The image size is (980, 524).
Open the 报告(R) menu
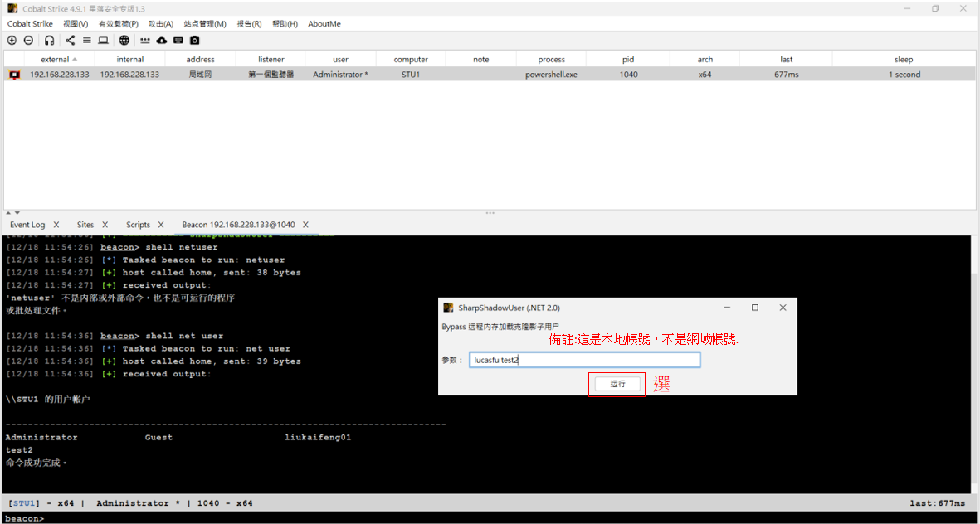tap(250, 24)
